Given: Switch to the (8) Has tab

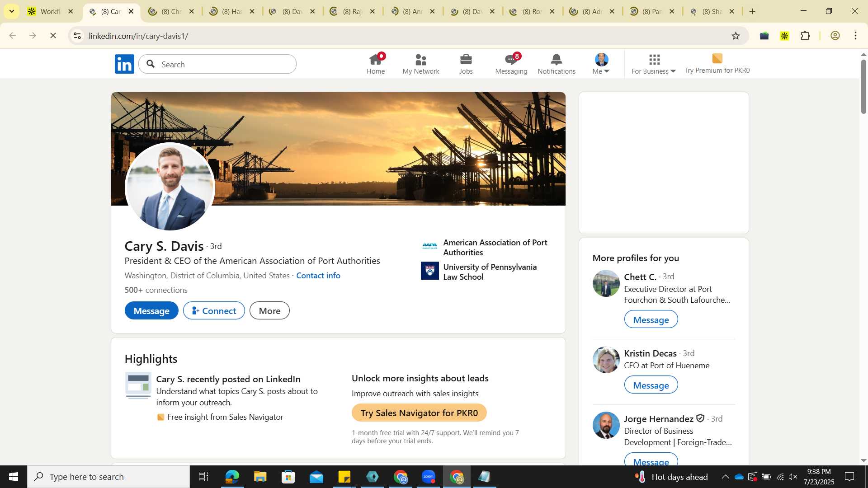Looking at the screenshot, I should coord(232,11).
